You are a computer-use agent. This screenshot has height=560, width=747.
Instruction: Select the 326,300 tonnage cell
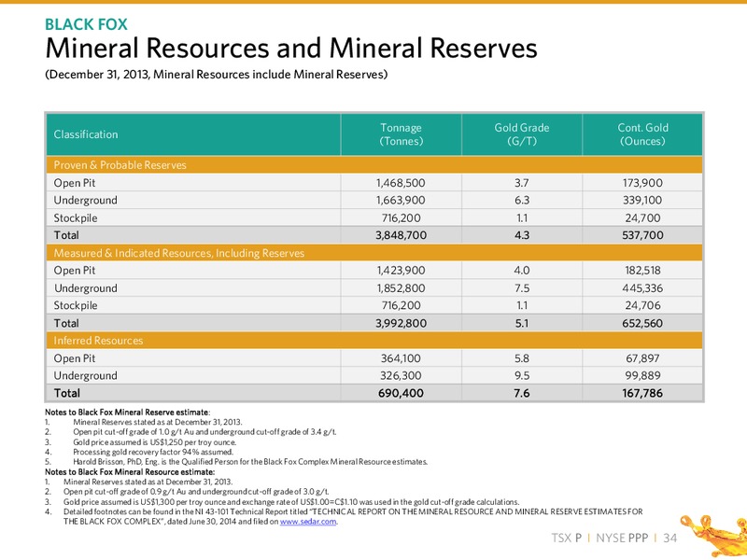(401, 376)
